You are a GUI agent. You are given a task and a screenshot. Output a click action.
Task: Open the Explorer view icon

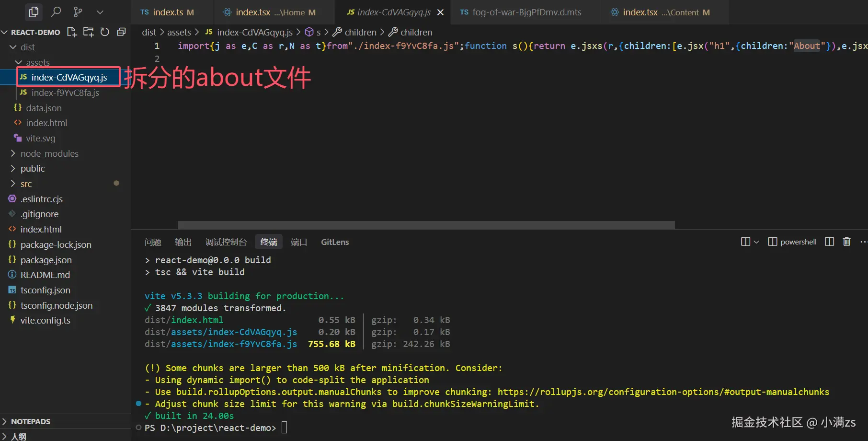[x=34, y=12]
